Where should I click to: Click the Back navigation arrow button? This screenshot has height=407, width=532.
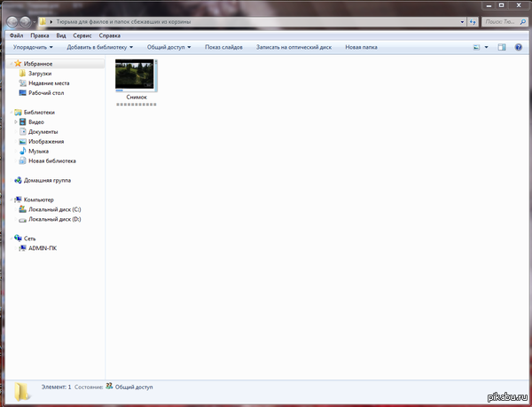pyautogui.click(x=12, y=22)
